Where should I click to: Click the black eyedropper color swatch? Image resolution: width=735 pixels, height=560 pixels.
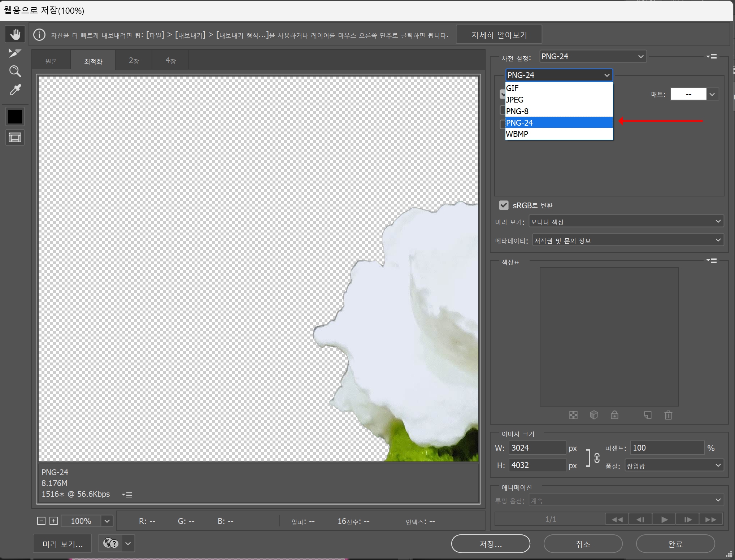(x=15, y=117)
